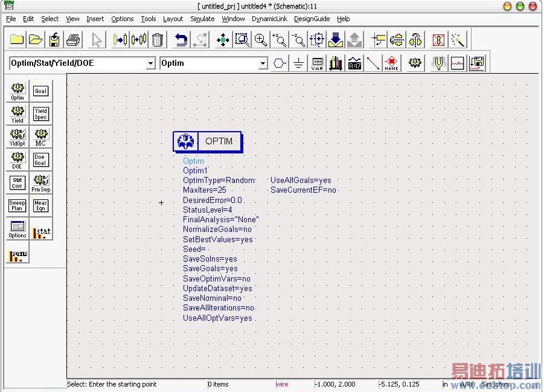Viewport: 544px width, 392px height.
Task: Select the sens palette item
Action: tap(18, 252)
